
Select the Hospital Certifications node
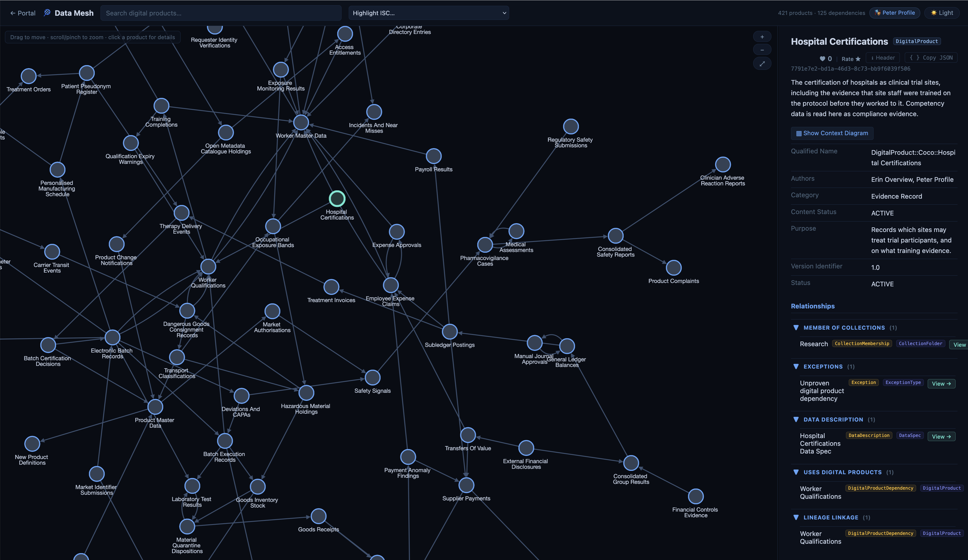(337, 198)
